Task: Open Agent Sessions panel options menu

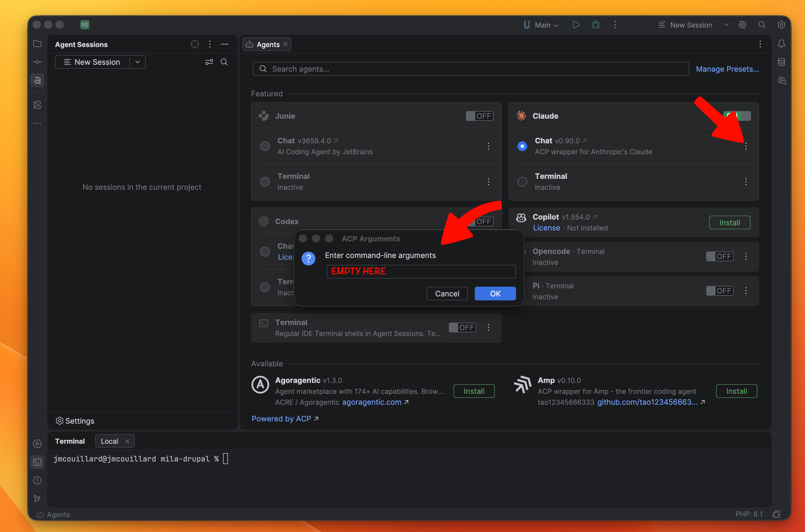Action: coord(210,44)
